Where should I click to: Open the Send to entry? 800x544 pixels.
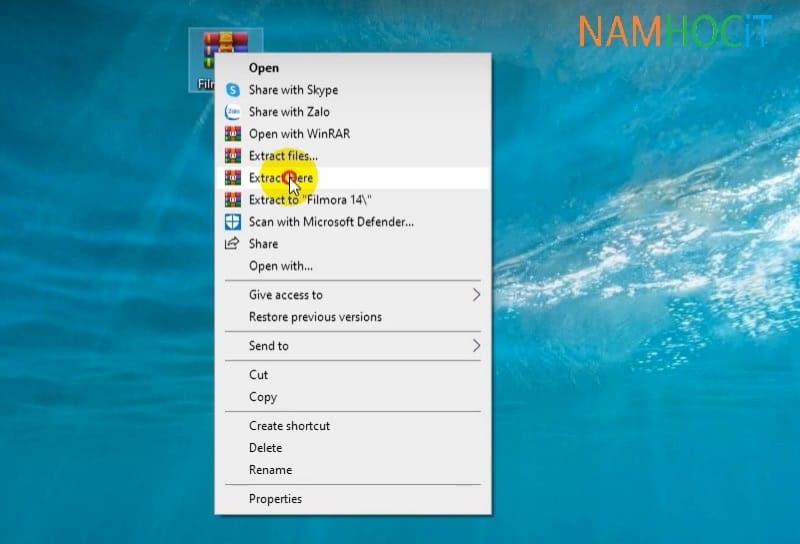click(x=353, y=346)
